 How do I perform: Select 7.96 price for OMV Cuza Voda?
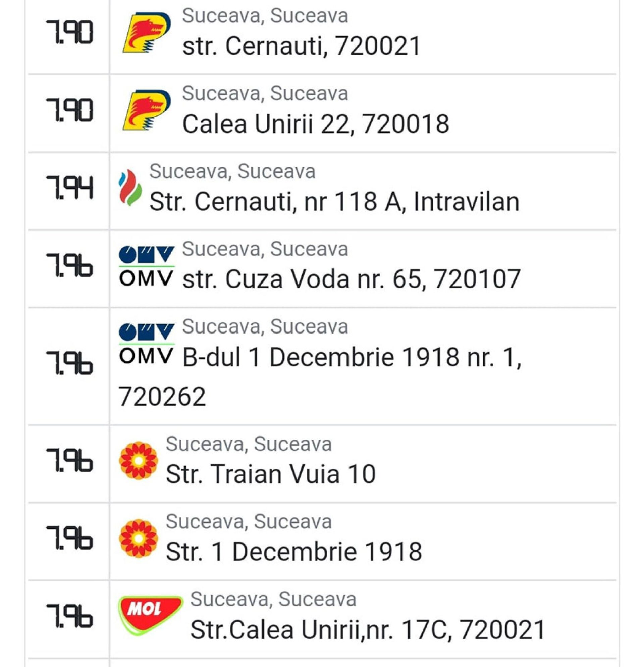pyautogui.click(x=69, y=265)
